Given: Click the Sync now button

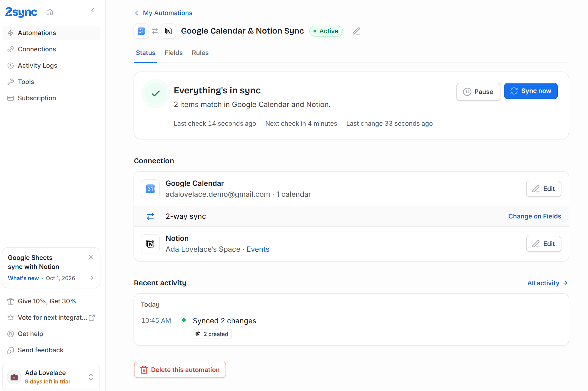Looking at the screenshot, I should click(531, 91).
